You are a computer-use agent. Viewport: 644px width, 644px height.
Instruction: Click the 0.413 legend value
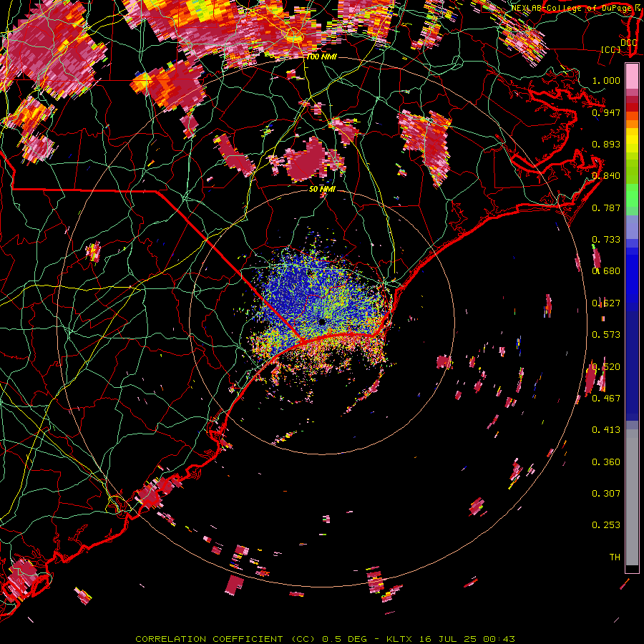click(606, 430)
